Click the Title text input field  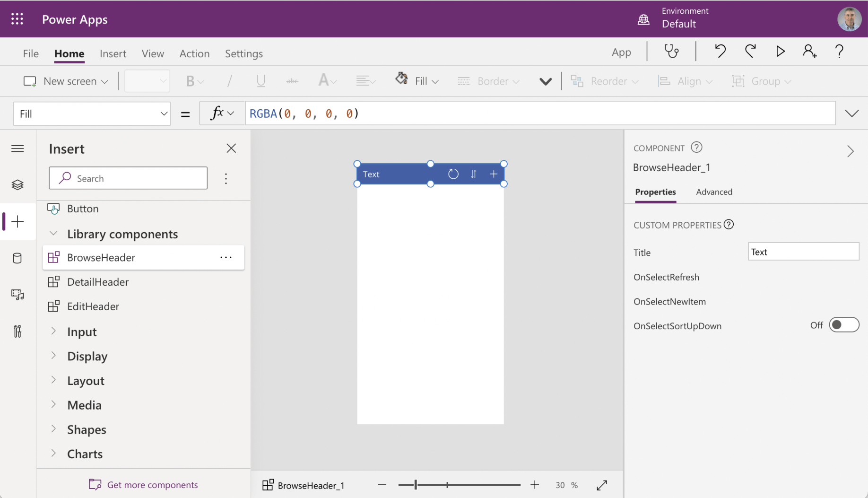(x=803, y=252)
